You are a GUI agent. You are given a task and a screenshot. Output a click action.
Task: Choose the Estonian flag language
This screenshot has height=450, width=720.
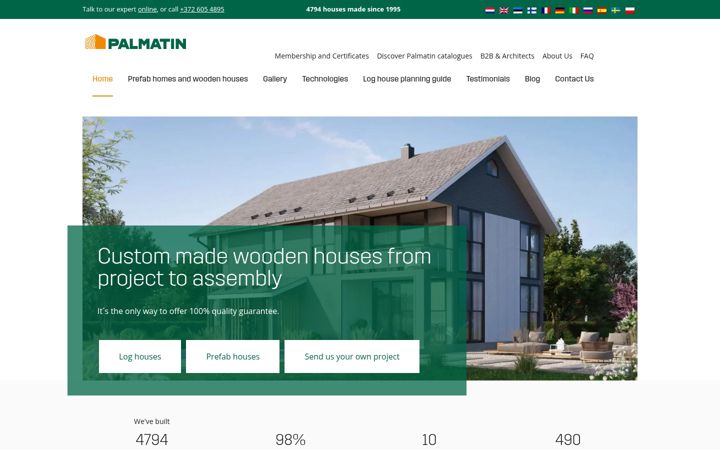point(518,10)
